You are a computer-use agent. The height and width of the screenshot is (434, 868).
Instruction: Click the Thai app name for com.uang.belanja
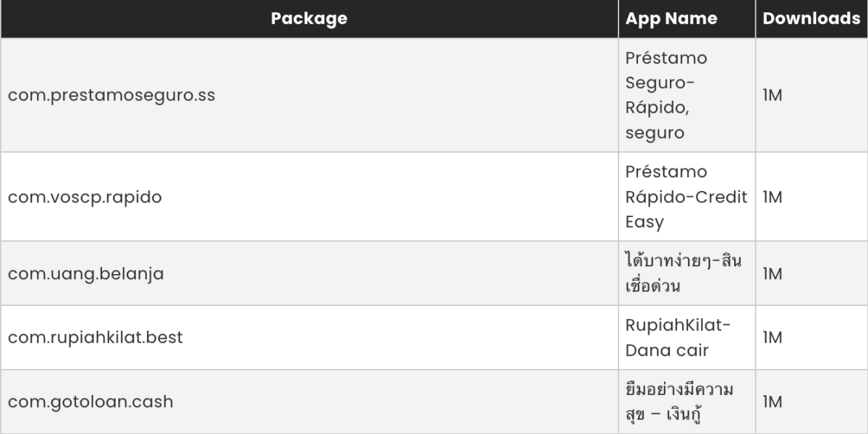[x=683, y=273]
